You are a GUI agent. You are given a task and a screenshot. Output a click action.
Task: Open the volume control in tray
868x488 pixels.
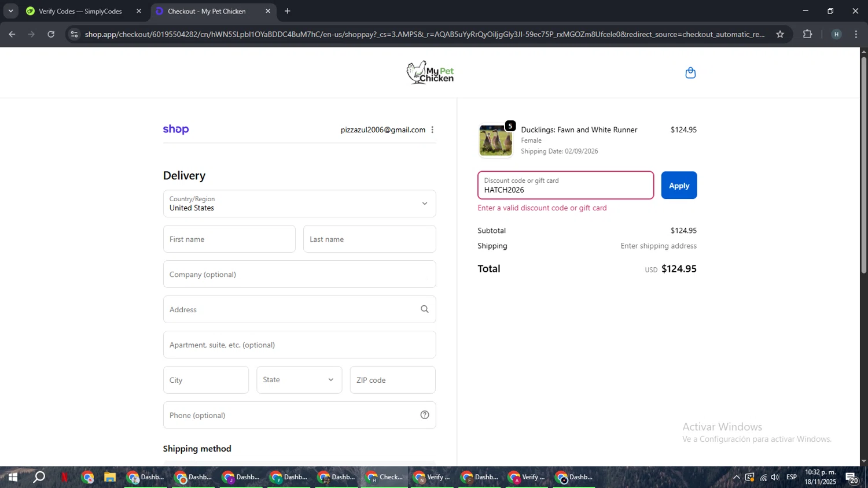[775, 477]
